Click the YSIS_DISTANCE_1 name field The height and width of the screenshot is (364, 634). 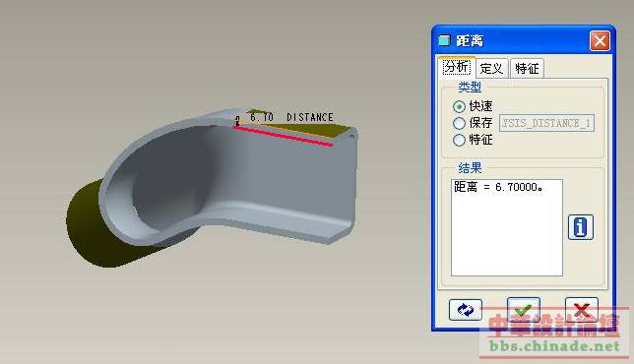pyautogui.click(x=546, y=123)
